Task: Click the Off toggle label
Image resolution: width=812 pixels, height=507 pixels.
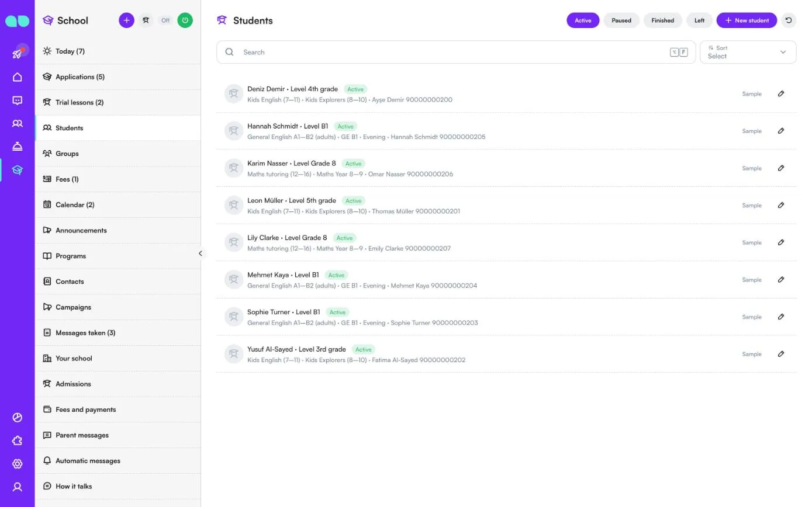Action: click(x=165, y=20)
